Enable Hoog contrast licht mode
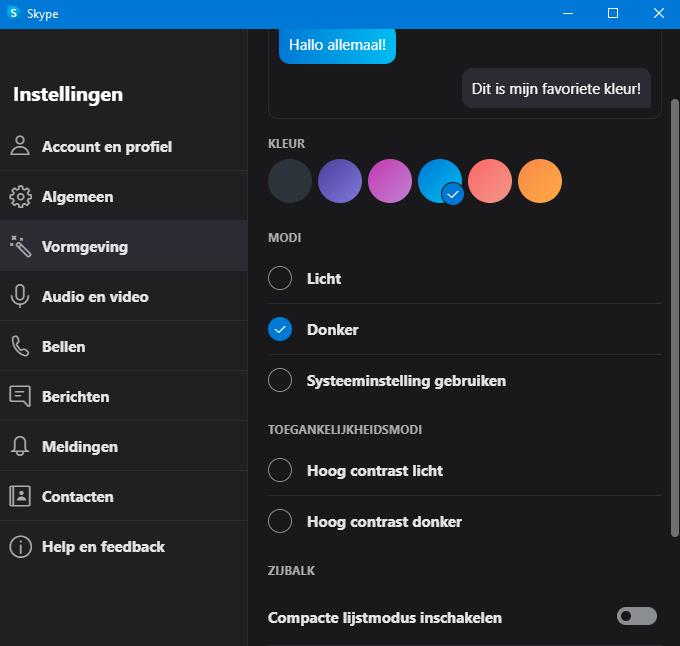 tap(280, 470)
